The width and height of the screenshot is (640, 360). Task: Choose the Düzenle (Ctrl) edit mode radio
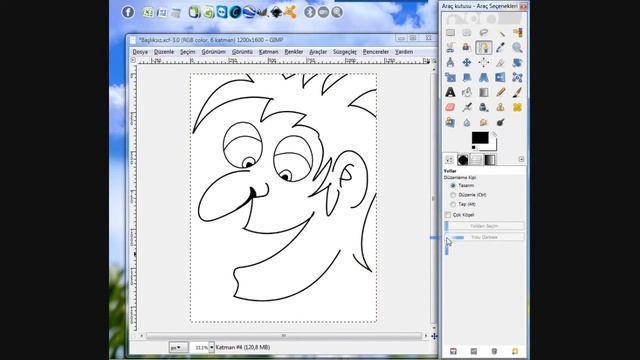tap(453, 195)
